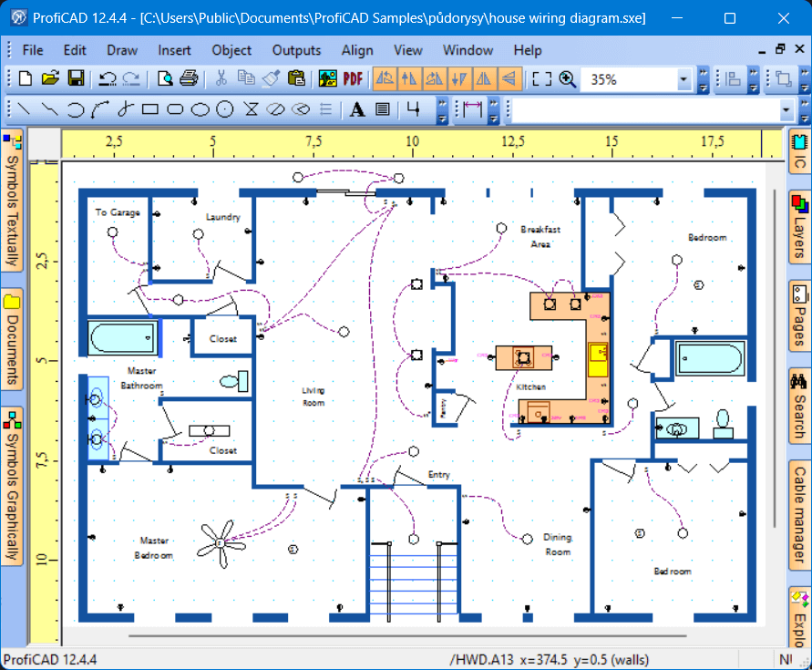
Task: Click the fit-to-window brackets icon
Action: coord(542,79)
